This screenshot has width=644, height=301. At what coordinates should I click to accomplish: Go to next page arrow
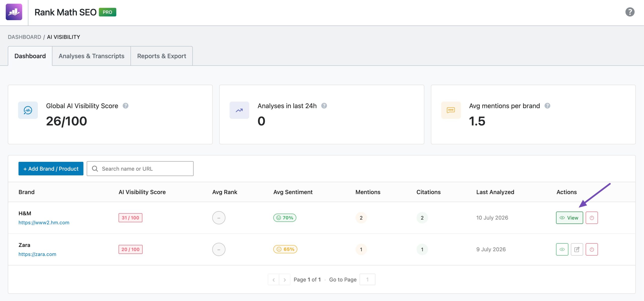click(285, 280)
